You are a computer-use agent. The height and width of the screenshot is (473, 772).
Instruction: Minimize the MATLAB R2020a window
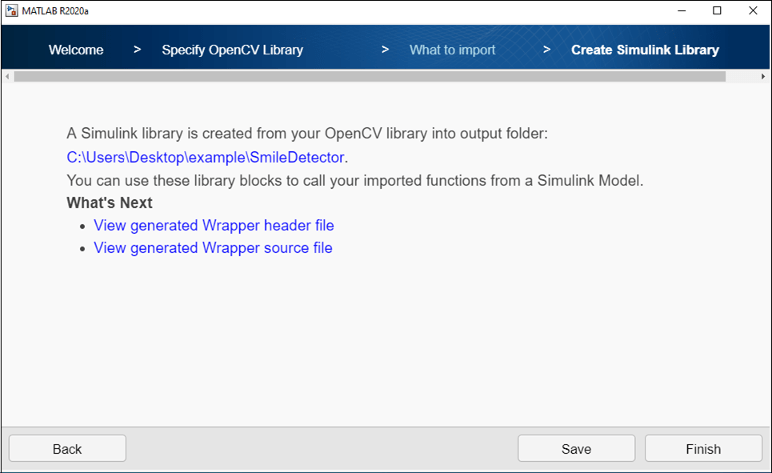[682, 11]
